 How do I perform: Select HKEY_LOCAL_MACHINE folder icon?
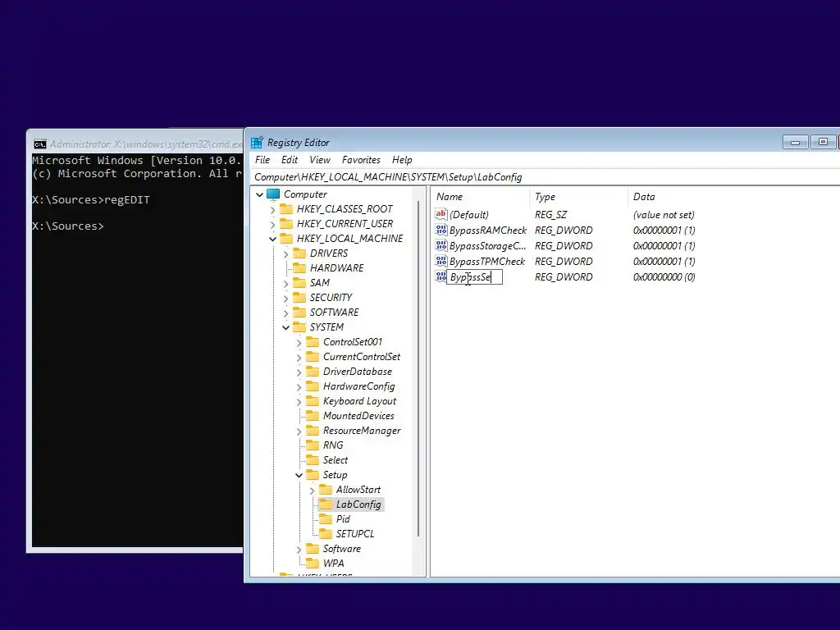(x=286, y=239)
